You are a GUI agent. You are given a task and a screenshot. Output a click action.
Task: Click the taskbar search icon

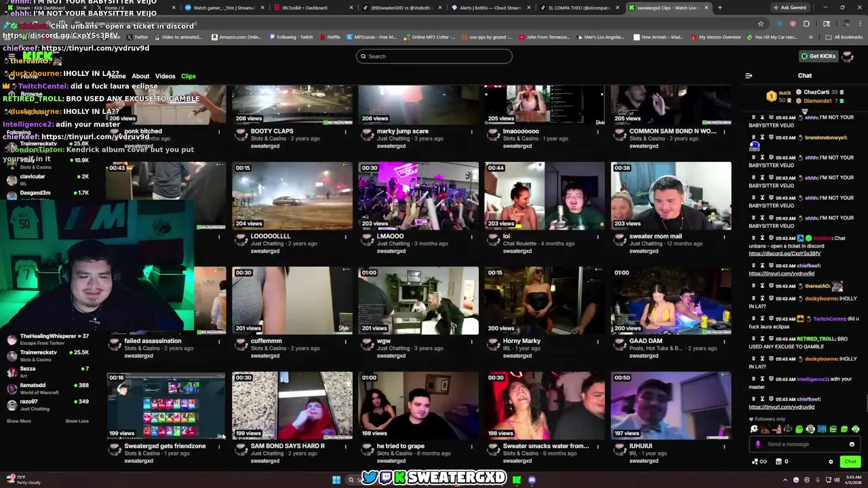pyautogui.click(x=351, y=480)
